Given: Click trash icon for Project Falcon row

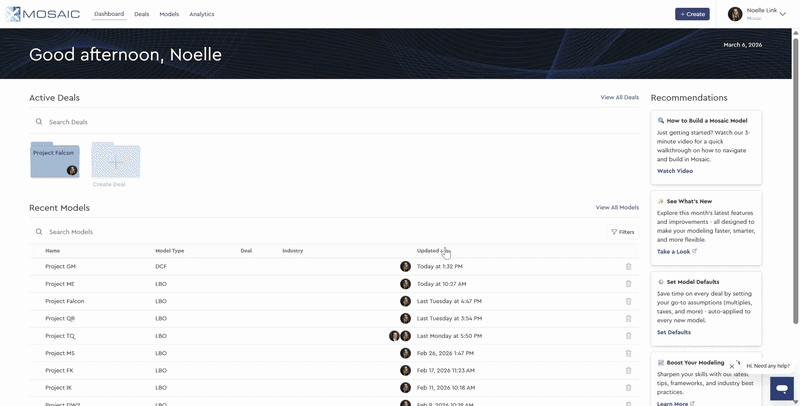Looking at the screenshot, I should point(628,301).
